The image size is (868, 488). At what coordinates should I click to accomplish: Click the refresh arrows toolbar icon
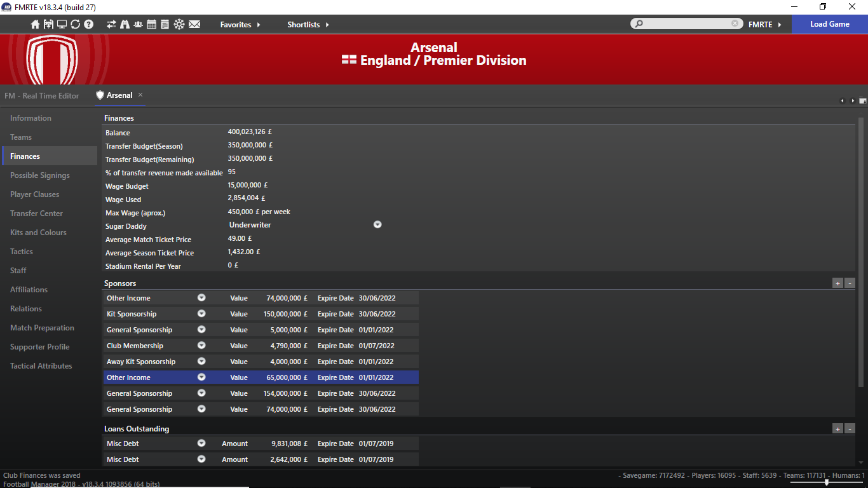click(75, 24)
